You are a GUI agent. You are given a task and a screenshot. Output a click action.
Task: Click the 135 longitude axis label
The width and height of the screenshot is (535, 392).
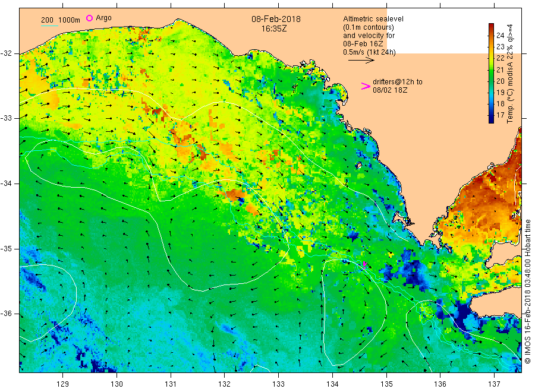pos(386,384)
